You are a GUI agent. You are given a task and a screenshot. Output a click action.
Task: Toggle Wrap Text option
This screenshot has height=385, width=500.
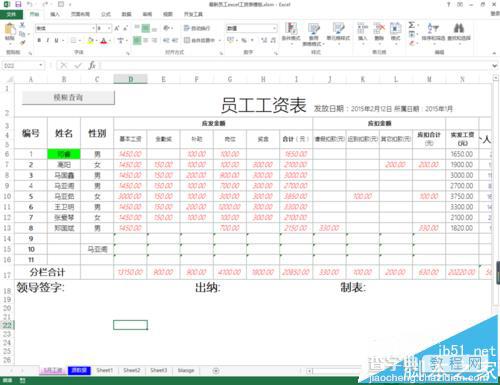click(x=197, y=28)
